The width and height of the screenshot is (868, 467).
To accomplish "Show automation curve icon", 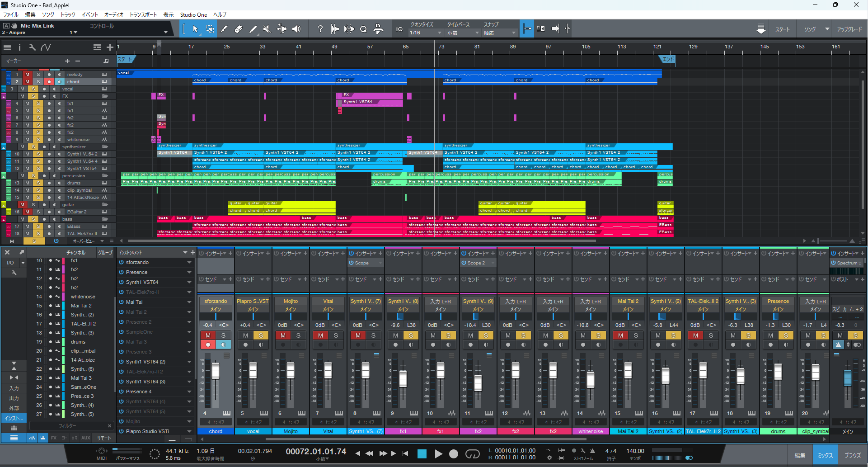I will click(x=46, y=47).
